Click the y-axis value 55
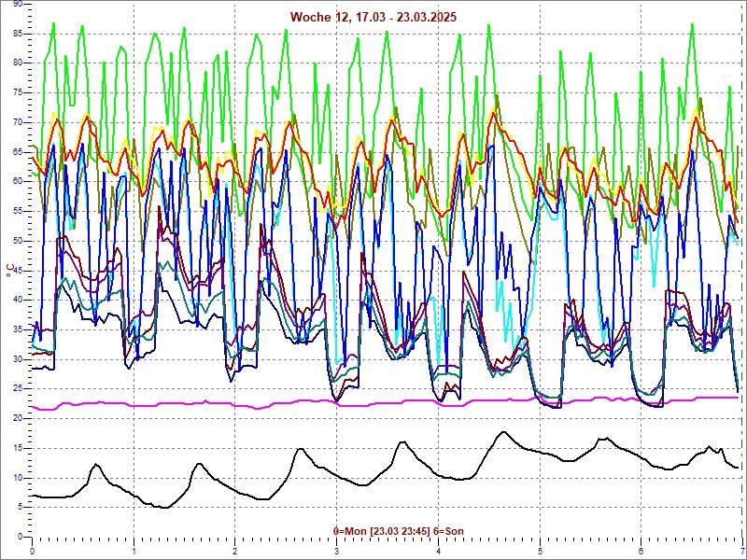 (17, 211)
